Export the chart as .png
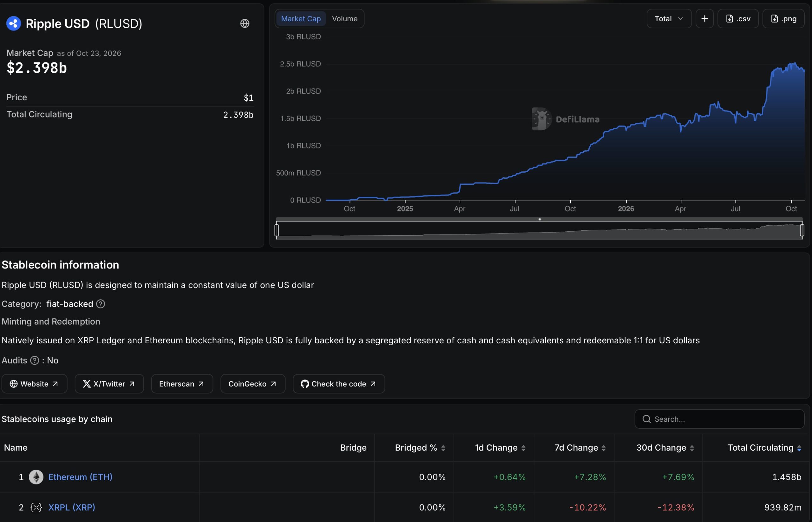This screenshot has width=812, height=522. click(x=783, y=19)
